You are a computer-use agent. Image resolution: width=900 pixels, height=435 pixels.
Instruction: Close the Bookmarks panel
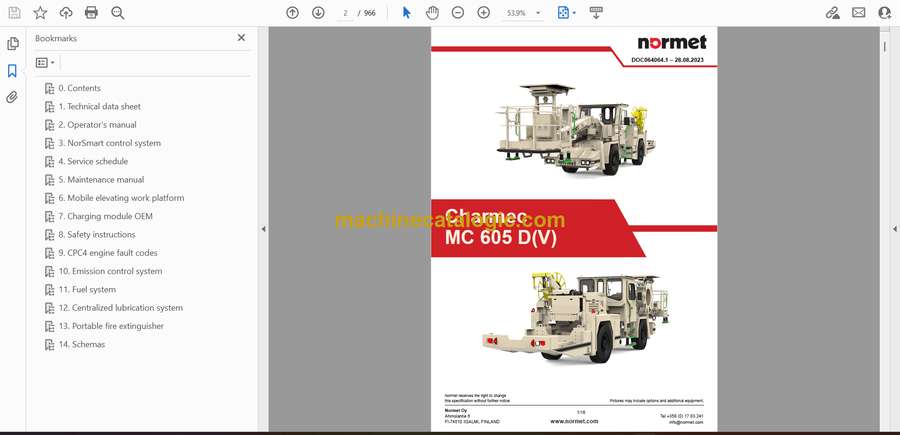pyautogui.click(x=241, y=38)
